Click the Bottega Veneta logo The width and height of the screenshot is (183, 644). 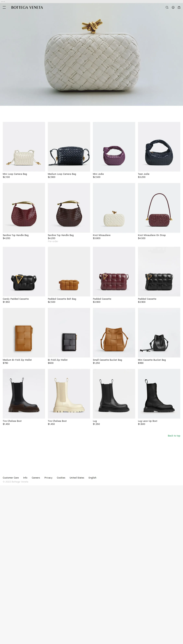point(27,8)
